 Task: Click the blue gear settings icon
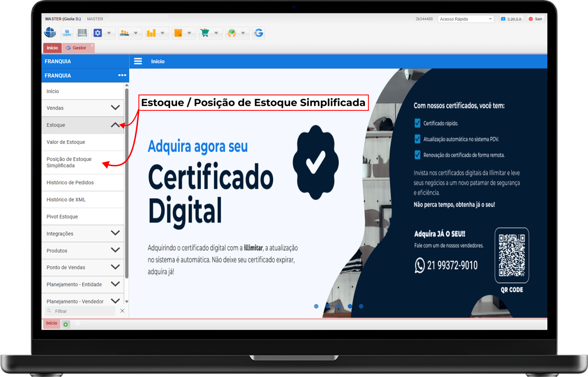(x=98, y=33)
